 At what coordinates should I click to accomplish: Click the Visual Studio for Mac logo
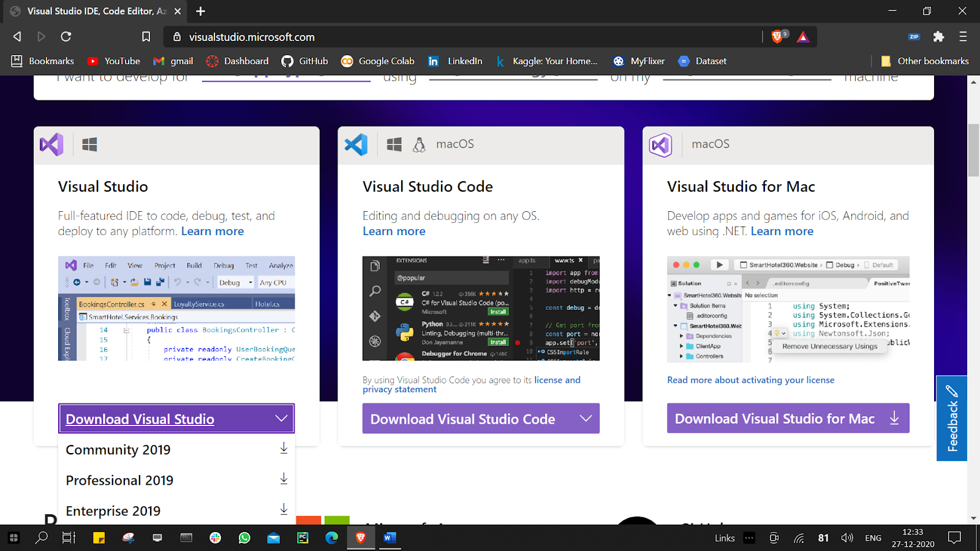tap(660, 145)
